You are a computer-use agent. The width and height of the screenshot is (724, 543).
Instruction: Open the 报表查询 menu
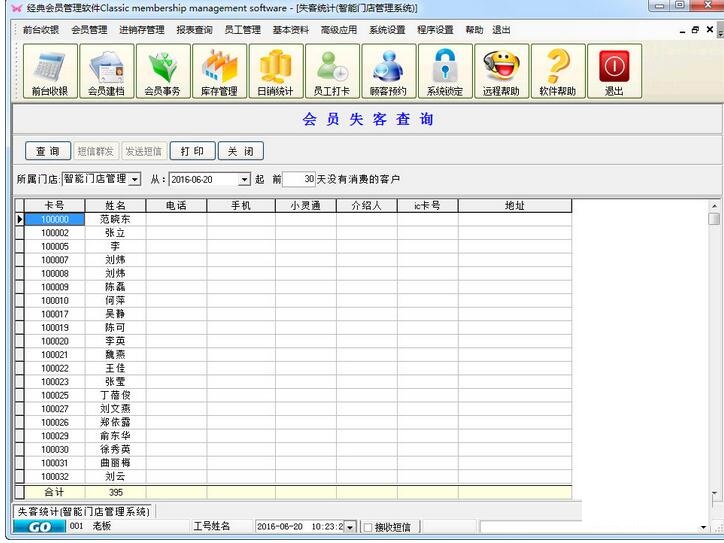pos(194,30)
